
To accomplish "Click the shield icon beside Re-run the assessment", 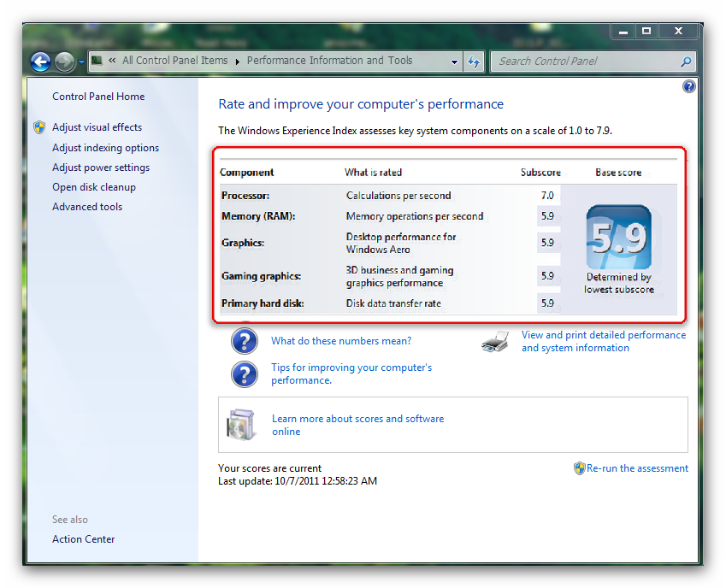I will [579, 468].
